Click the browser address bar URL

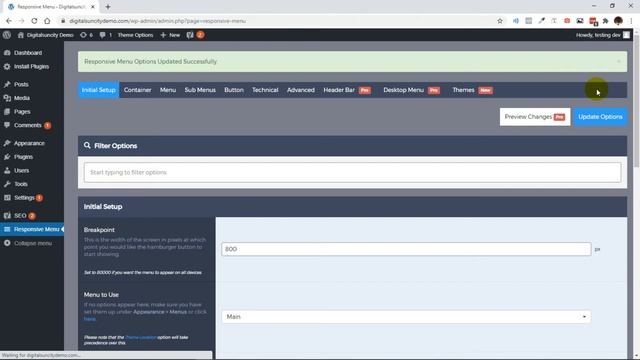pyautogui.click(x=158, y=21)
